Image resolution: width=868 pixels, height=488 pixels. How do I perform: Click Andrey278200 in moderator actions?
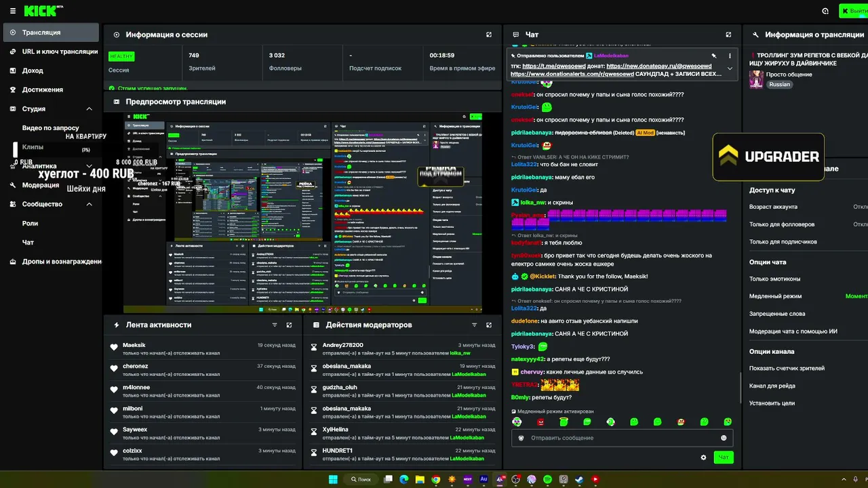click(x=343, y=345)
